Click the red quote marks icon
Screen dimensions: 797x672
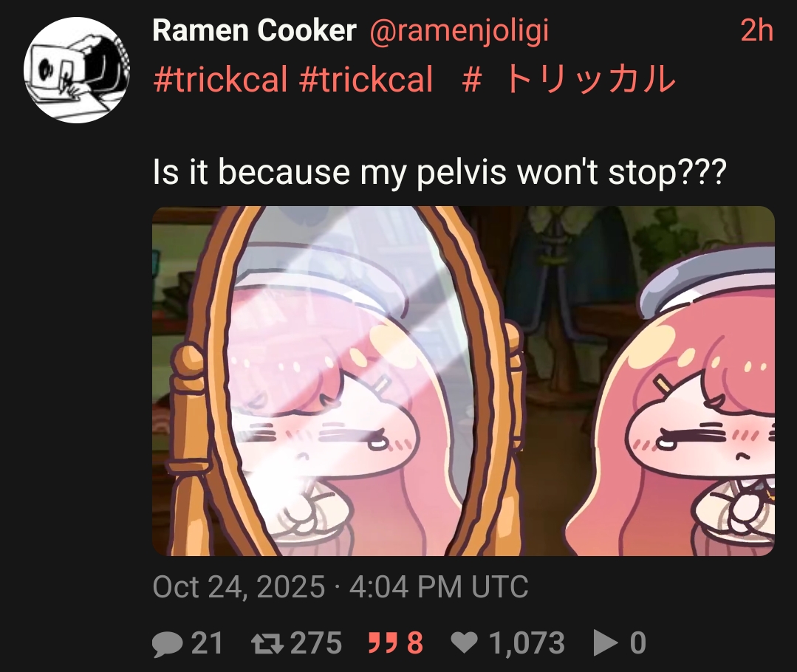[381, 643]
